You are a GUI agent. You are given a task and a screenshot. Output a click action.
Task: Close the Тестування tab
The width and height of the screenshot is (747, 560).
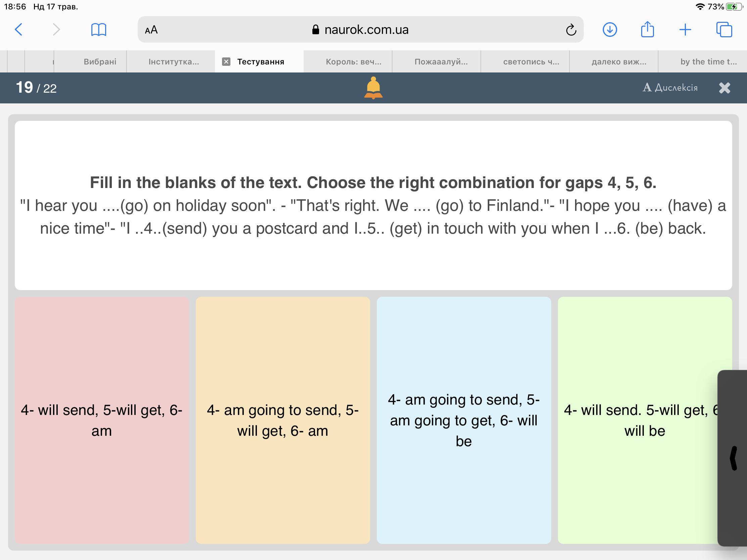pos(226,61)
